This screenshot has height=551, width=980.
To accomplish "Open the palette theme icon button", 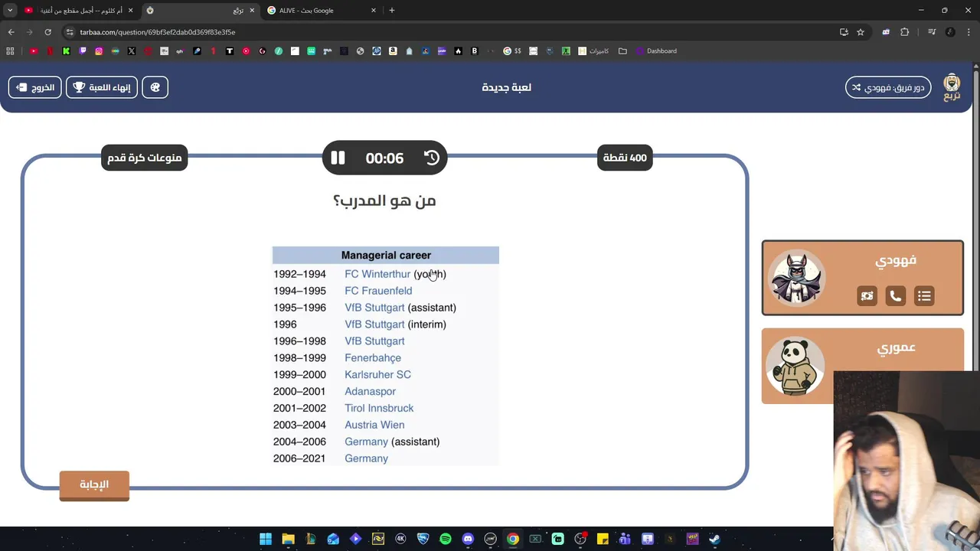I will pos(155,87).
